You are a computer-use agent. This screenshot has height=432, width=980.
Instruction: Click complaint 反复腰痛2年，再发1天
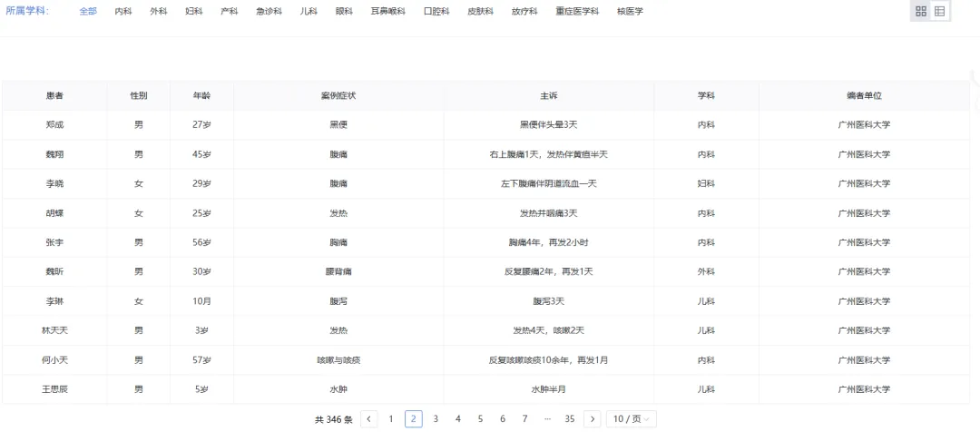pos(549,272)
